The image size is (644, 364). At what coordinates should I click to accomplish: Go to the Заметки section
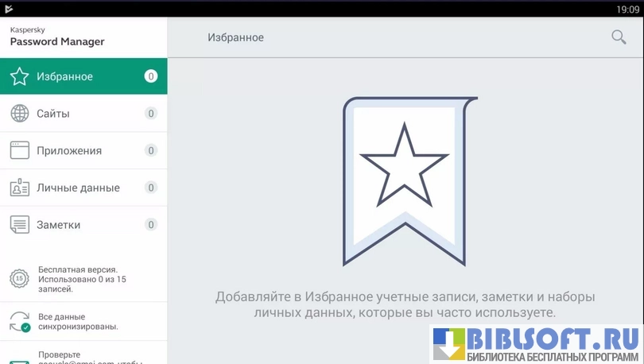click(58, 225)
